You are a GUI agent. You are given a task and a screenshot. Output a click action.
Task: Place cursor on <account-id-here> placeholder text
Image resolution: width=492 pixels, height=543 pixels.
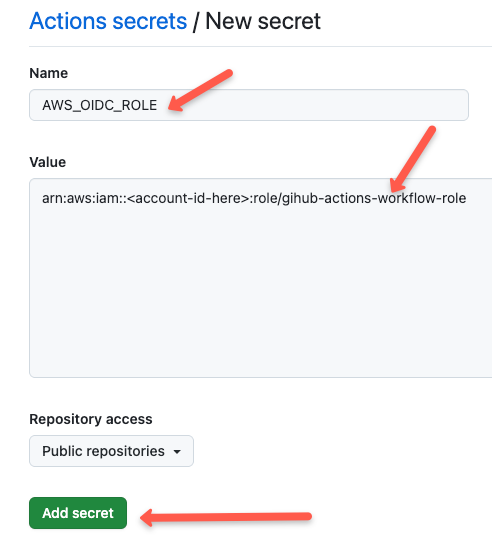click(188, 198)
